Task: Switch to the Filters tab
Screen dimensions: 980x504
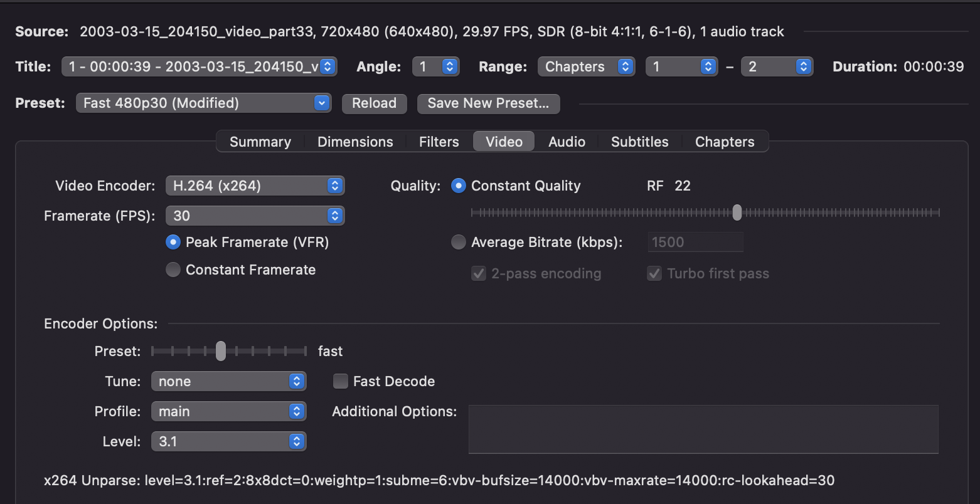Action: pos(439,142)
